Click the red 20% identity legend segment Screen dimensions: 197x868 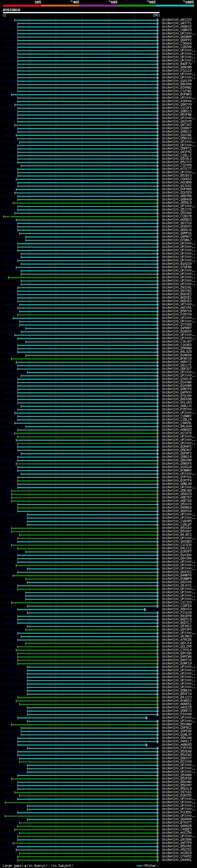[x=22, y=6]
